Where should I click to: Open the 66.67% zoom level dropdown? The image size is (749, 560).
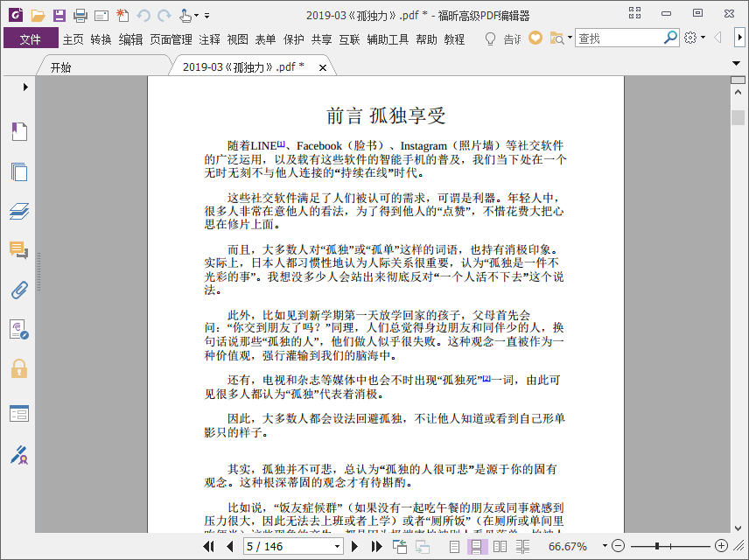tap(605, 546)
